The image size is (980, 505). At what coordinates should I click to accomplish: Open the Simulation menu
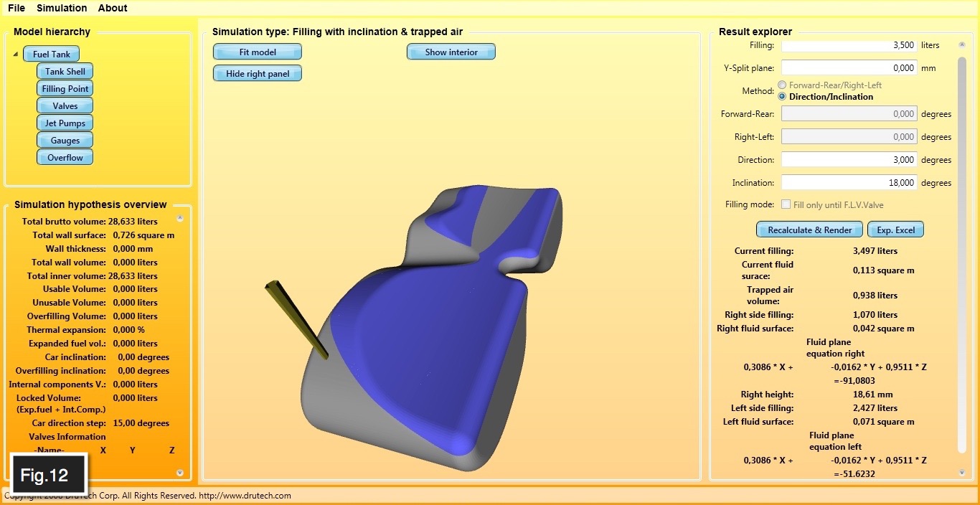pos(62,8)
